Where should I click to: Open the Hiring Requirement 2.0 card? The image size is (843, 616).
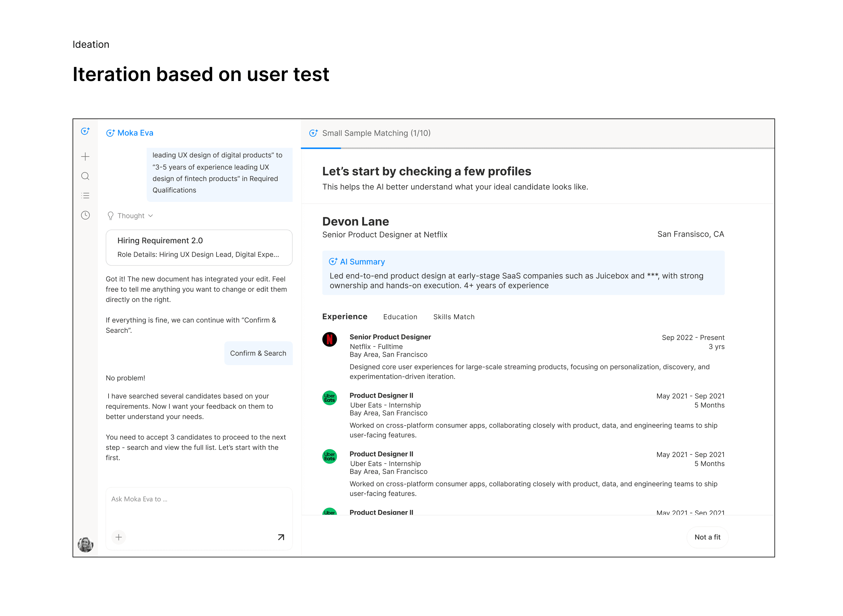(199, 248)
